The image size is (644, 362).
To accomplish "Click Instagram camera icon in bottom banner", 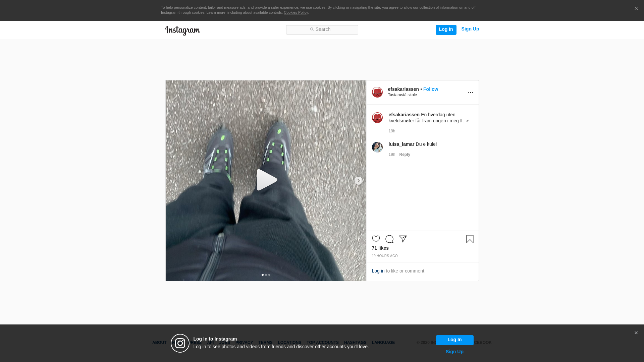I will (x=180, y=343).
